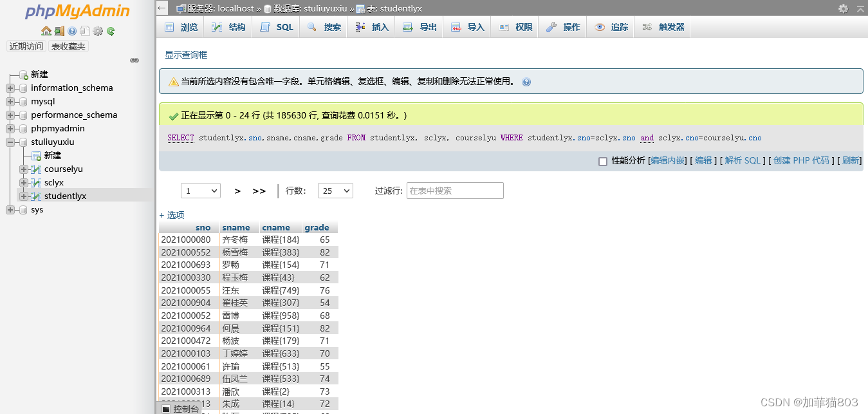This screenshot has height=414, width=868.
Task: Select the 插入 insert icon tab
Action: click(371, 26)
